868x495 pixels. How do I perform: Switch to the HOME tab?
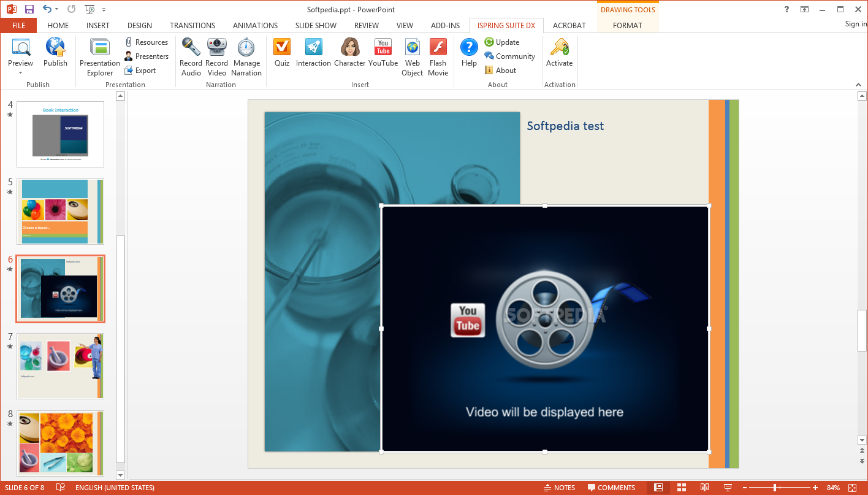coord(58,26)
